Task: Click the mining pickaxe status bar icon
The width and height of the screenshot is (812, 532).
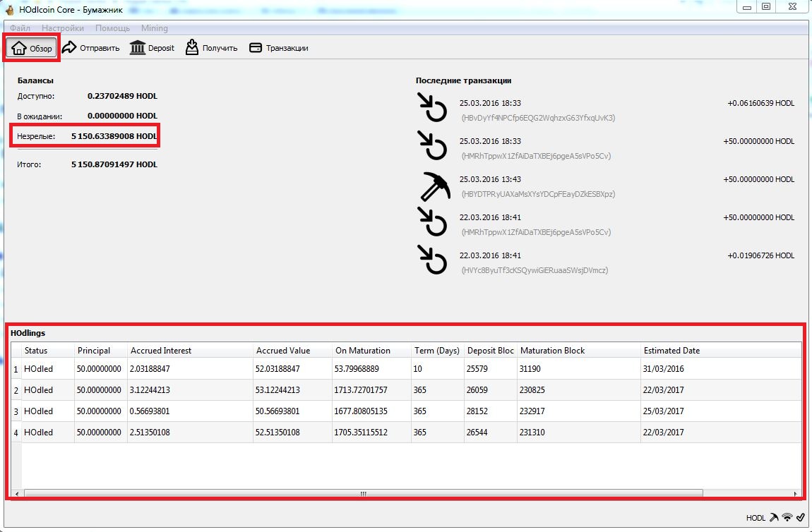Action: pyautogui.click(x=774, y=517)
